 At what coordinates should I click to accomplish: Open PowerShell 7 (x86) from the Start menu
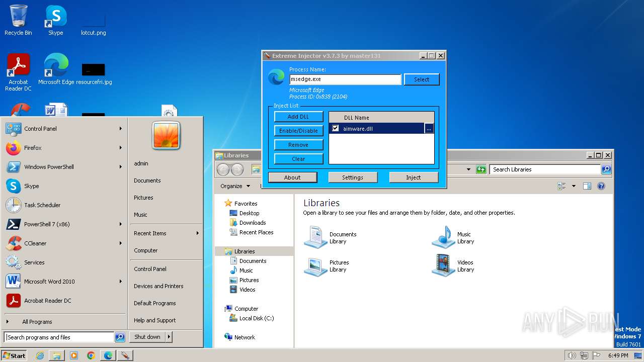coord(64,224)
